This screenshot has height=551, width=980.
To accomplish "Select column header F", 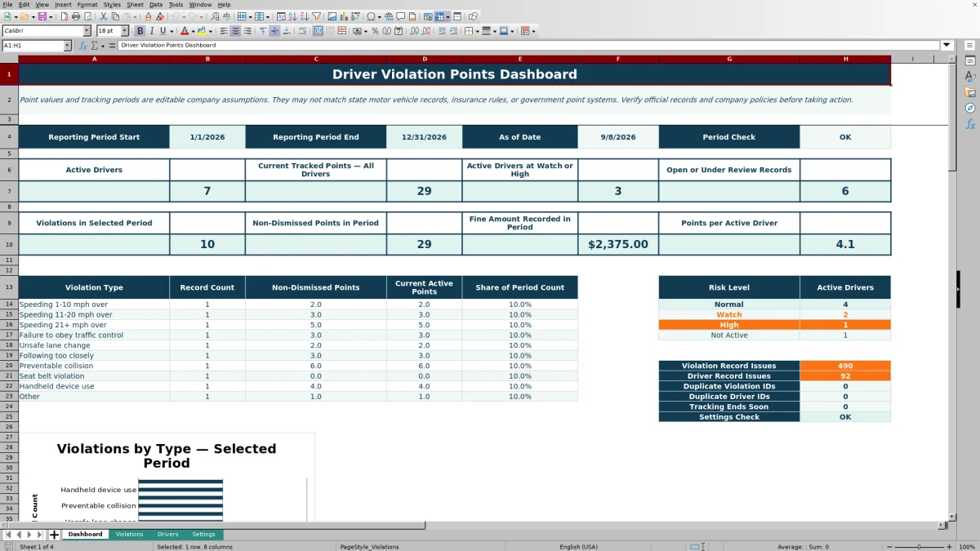I will click(617, 59).
